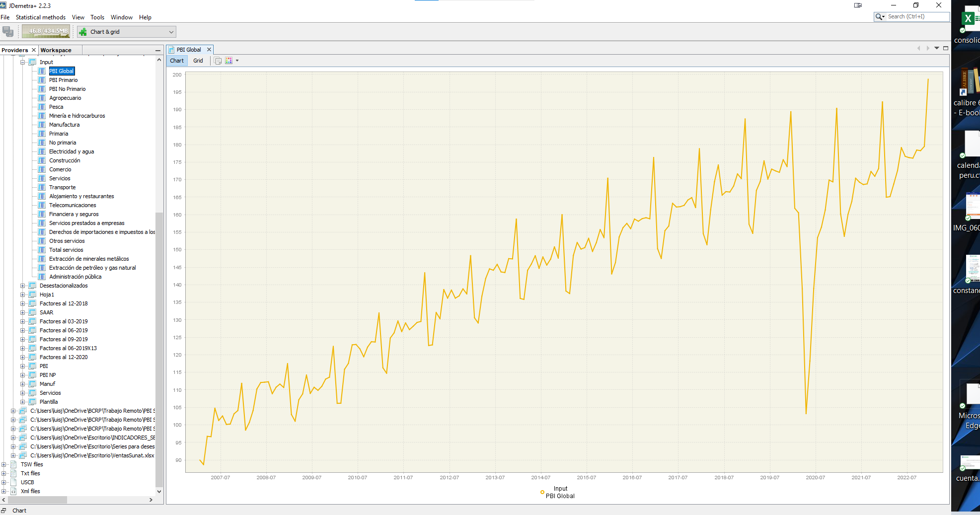Toggle the Grid view button
Screen dimensions: 980x515
(x=198, y=61)
